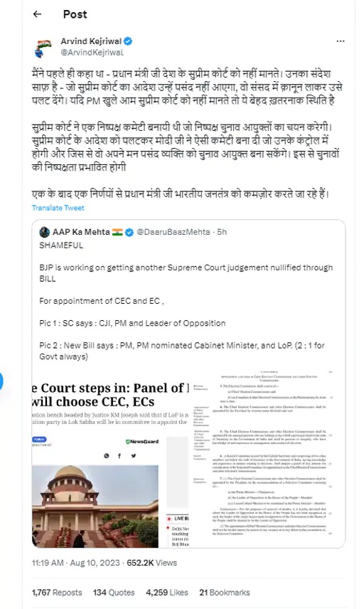The image size is (364, 609).
Task: View the 134 Quotes list
Action: pos(114,593)
